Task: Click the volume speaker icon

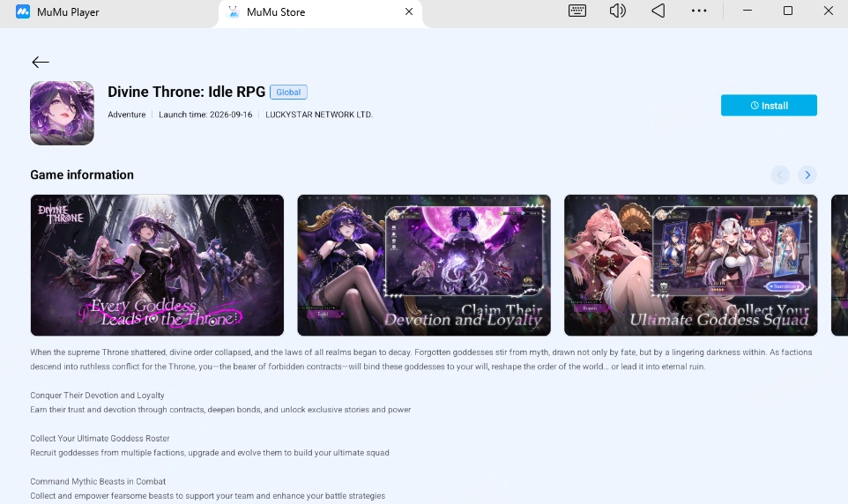Action: [617, 11]
